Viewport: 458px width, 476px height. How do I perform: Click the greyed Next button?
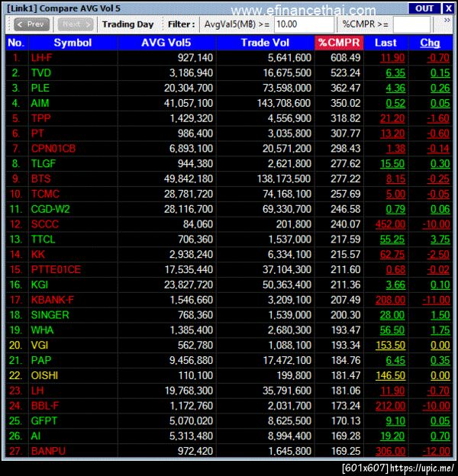[76, 24]
